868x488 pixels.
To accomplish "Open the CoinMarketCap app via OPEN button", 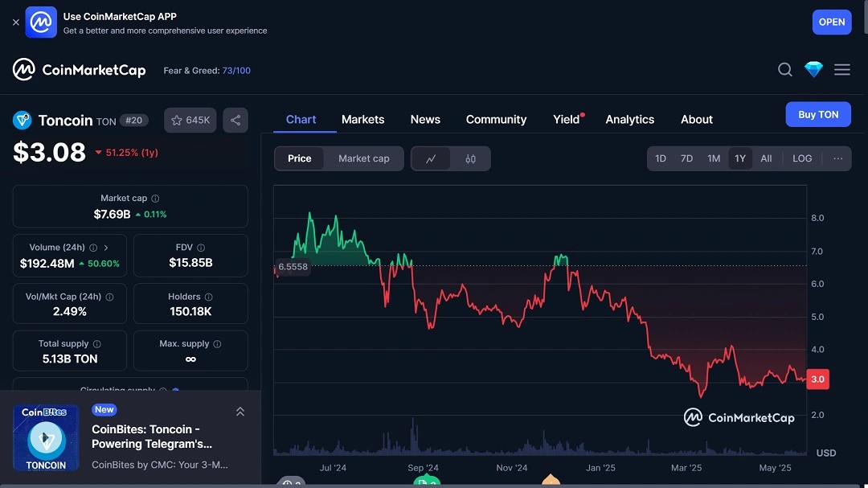I will click(x=832, y=23).
